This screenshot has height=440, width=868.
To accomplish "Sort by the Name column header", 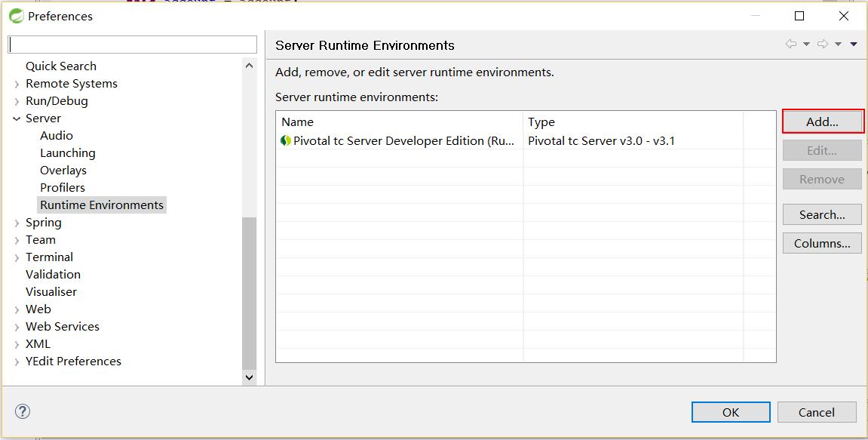I will [399, 122].
